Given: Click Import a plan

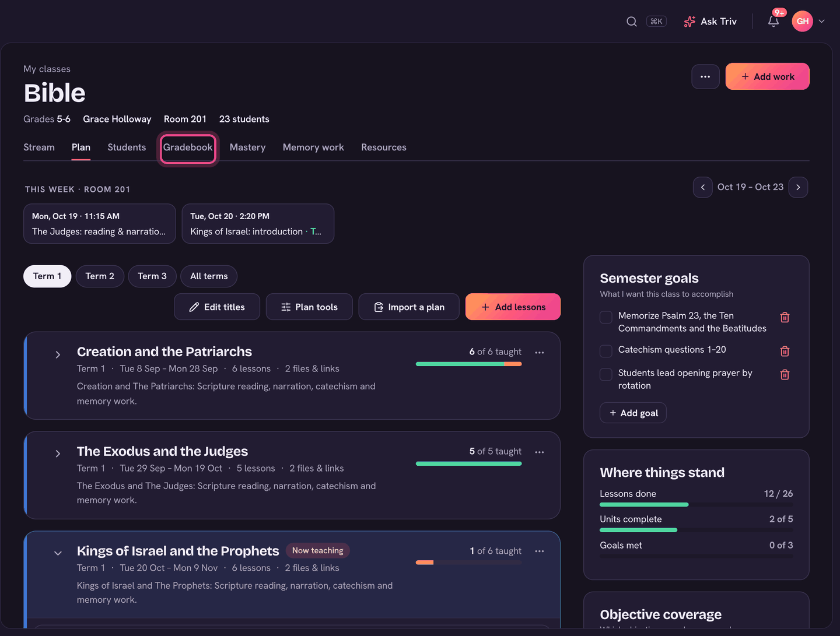Looking at the screenshot, I should coord(409,307).
